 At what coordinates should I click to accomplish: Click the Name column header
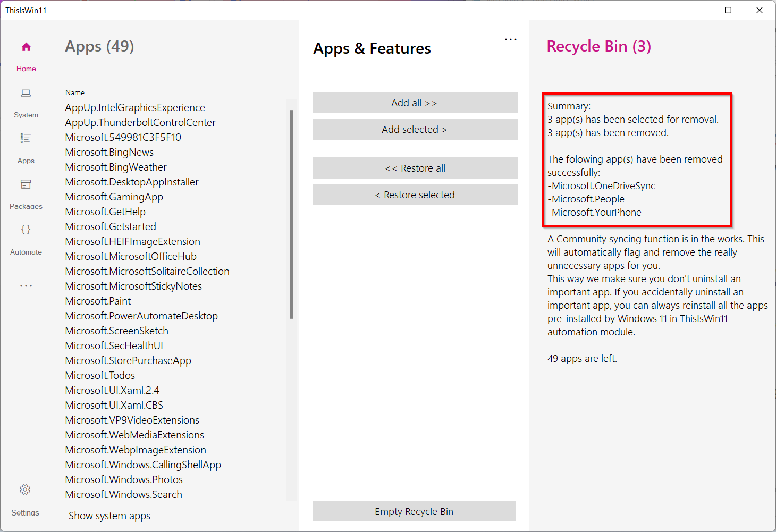[x=75, y=92]
